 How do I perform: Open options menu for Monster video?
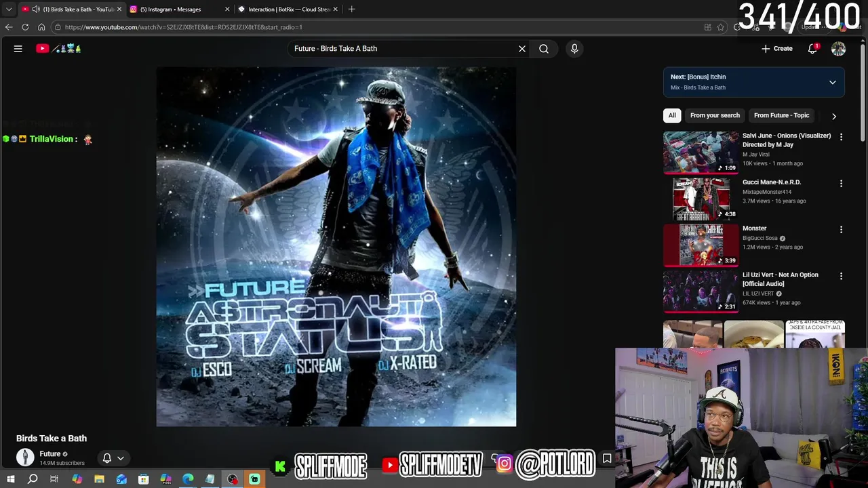click(841, 230)
